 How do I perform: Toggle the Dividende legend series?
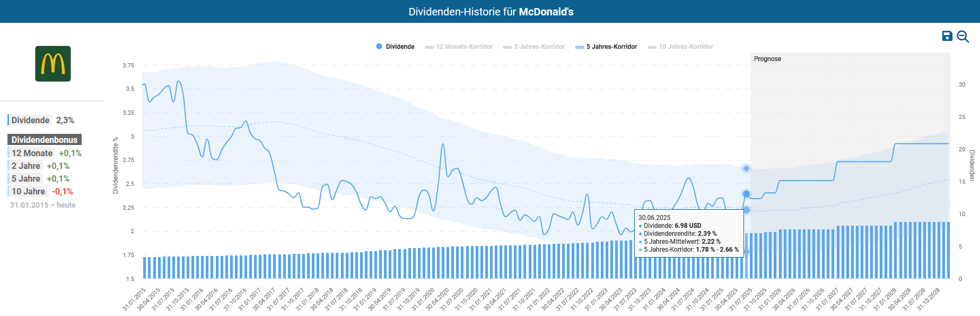[395, 47]
